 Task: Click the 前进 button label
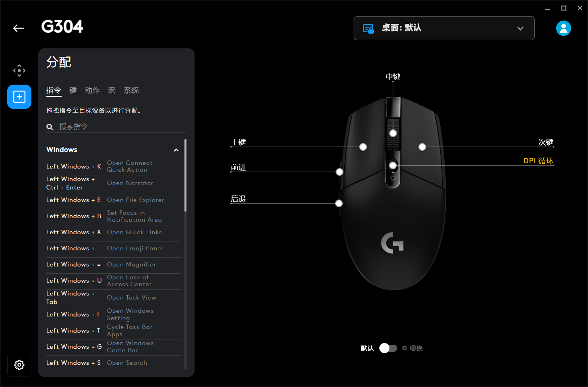(238, 167)
